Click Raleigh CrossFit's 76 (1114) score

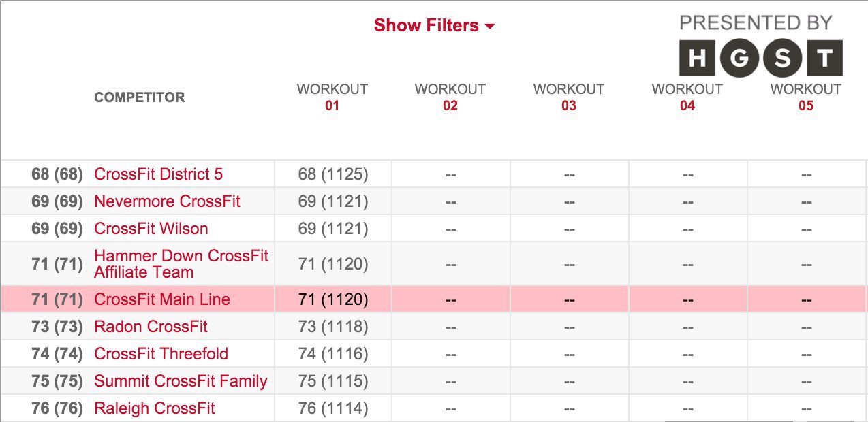point(333,408)
